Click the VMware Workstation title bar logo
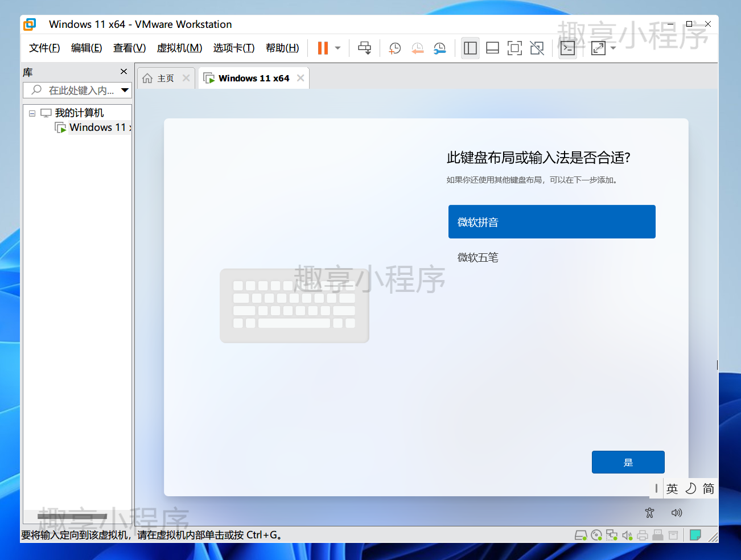The height and width of the screenshot is (560, 741). [x=30, y=24]
